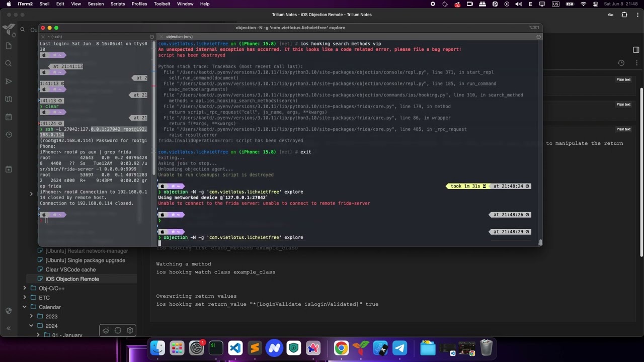Open new note in Trilium sidebar

pyautogui.click(x=9, y=46)
